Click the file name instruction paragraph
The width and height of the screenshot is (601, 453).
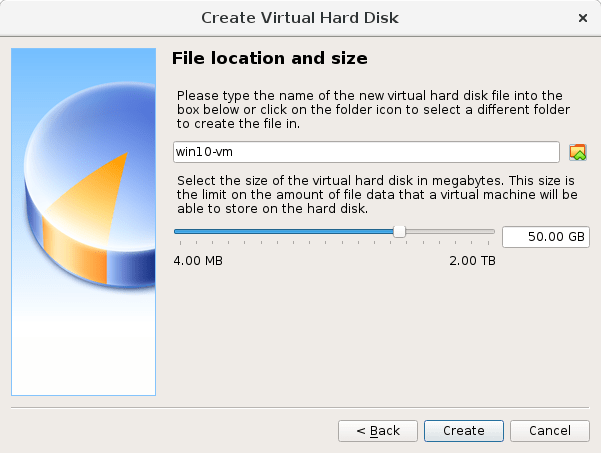pos(373,110)
